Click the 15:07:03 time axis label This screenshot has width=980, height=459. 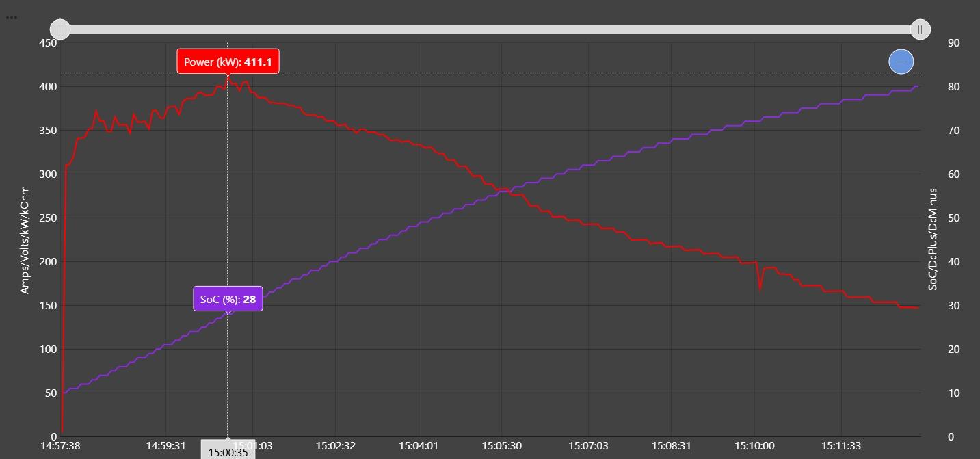point(588,446)
